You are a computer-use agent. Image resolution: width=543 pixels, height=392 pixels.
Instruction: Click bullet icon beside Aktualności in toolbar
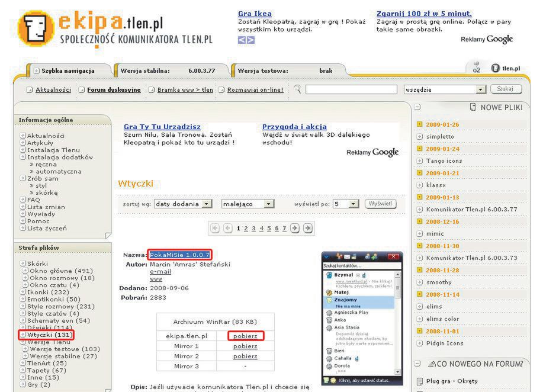point(30,89)
